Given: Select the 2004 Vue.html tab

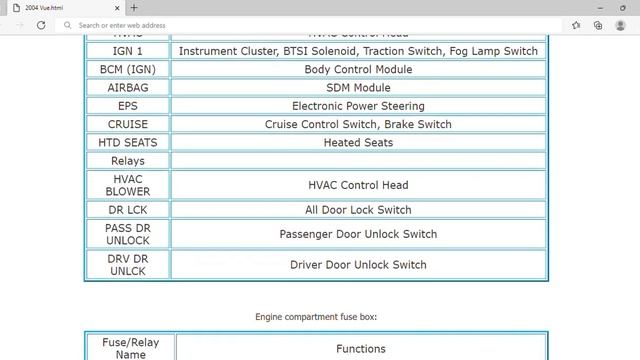Looking at the screenshot, I should pyautogui.click(x=65, y=8).
